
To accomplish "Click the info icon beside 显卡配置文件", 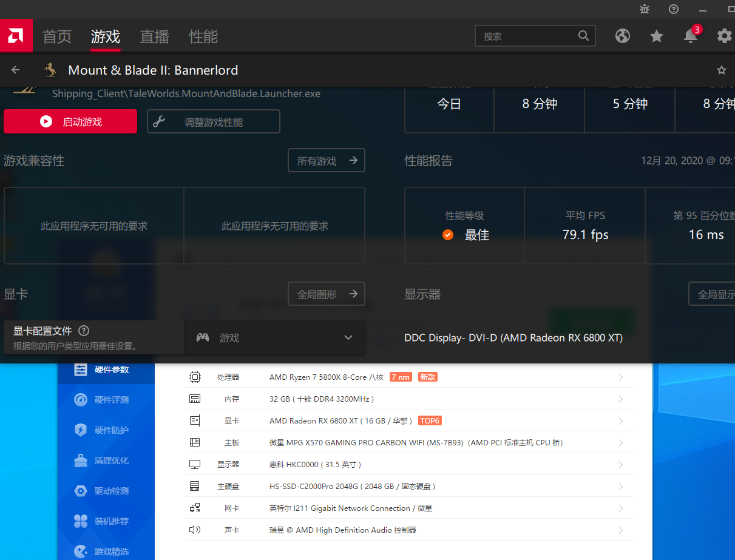I will (x=84, y=331).
